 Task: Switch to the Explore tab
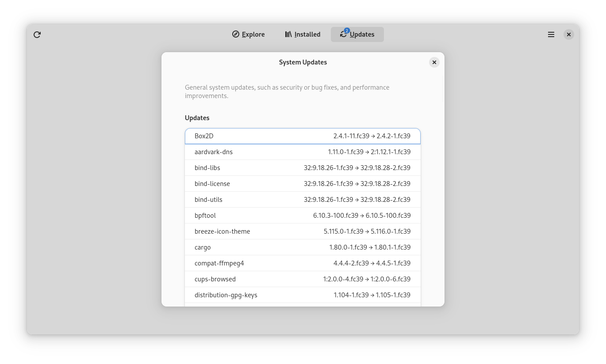tap(248, 34)
